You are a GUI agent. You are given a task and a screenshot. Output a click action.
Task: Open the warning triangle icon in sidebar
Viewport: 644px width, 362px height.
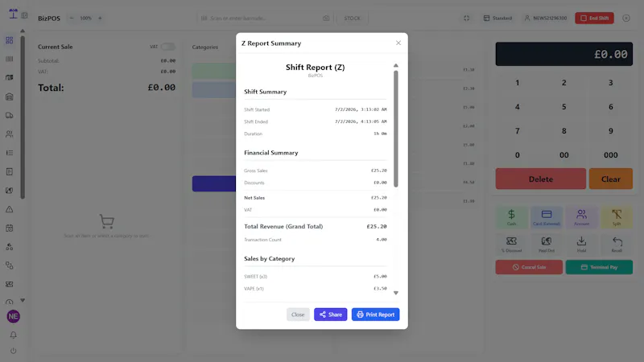[10, 209]
